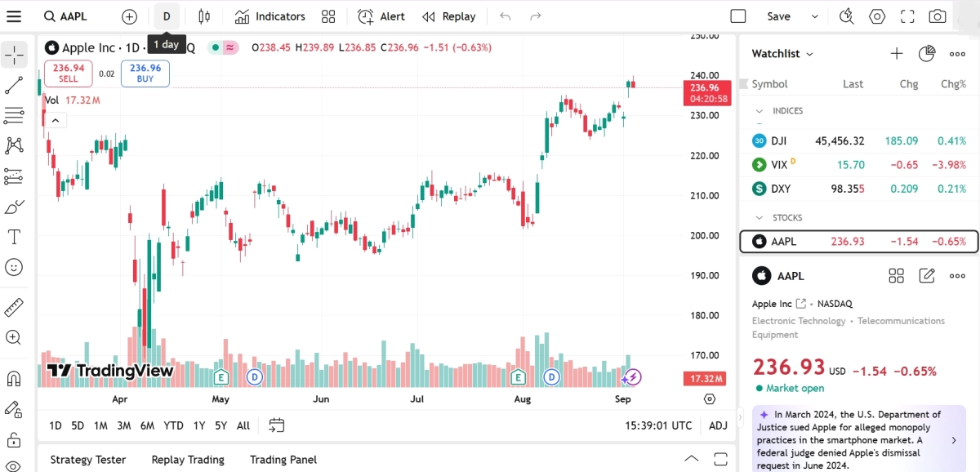Enter fullscreen mode
Image resolution: width=980 pixels, height=472 pixels.
907,16
